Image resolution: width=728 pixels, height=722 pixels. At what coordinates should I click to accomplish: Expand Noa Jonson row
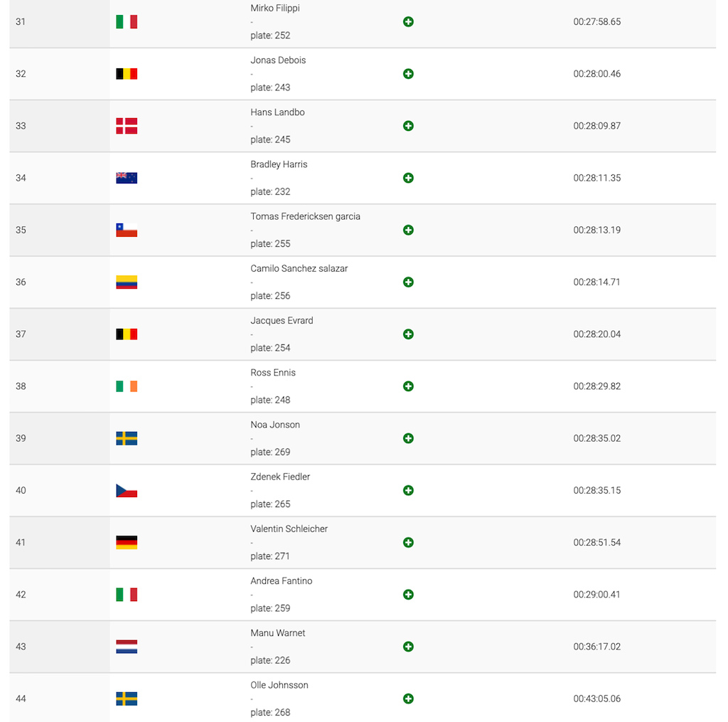(x=408, y=438)
